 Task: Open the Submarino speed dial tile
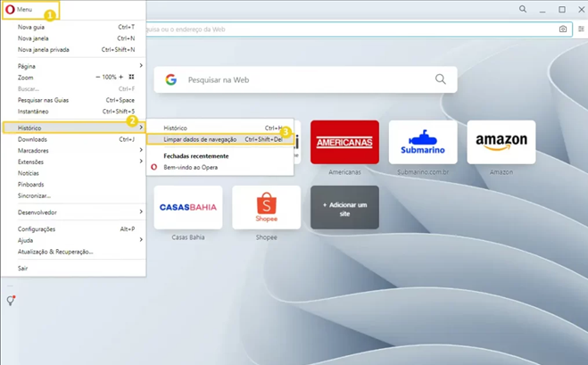click(x=423, y=142)
